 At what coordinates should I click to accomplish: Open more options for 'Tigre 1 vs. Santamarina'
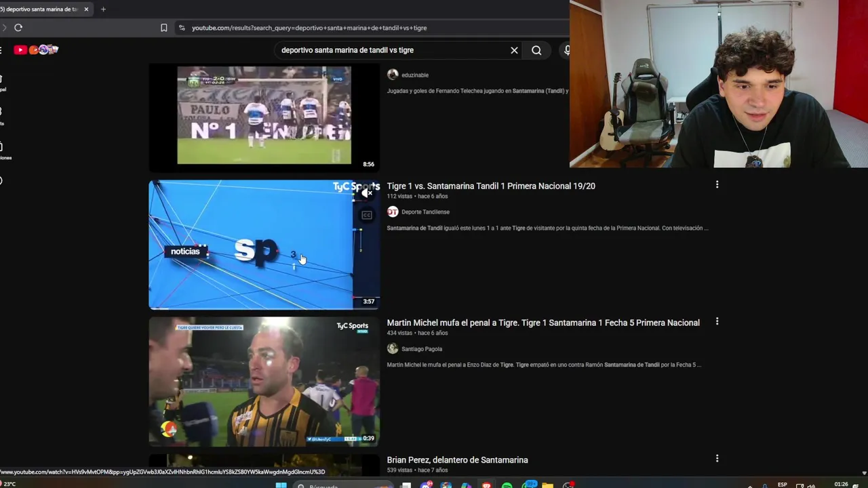tap(717, 184)
